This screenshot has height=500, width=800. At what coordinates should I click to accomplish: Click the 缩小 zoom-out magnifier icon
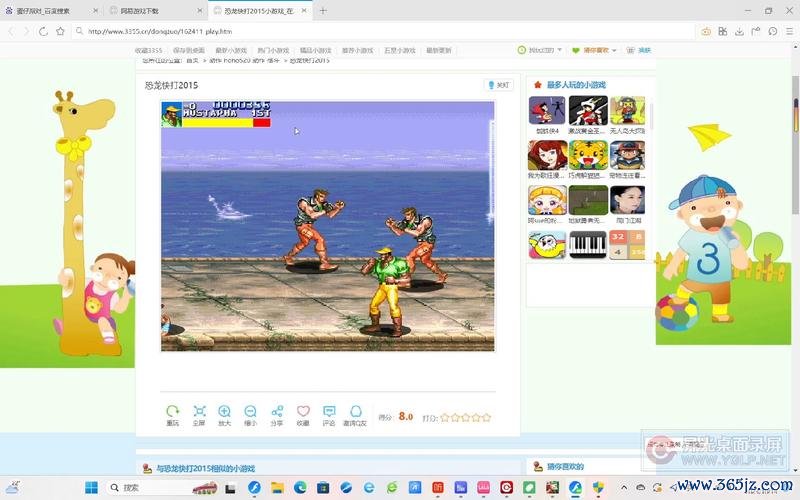(251, 412)
